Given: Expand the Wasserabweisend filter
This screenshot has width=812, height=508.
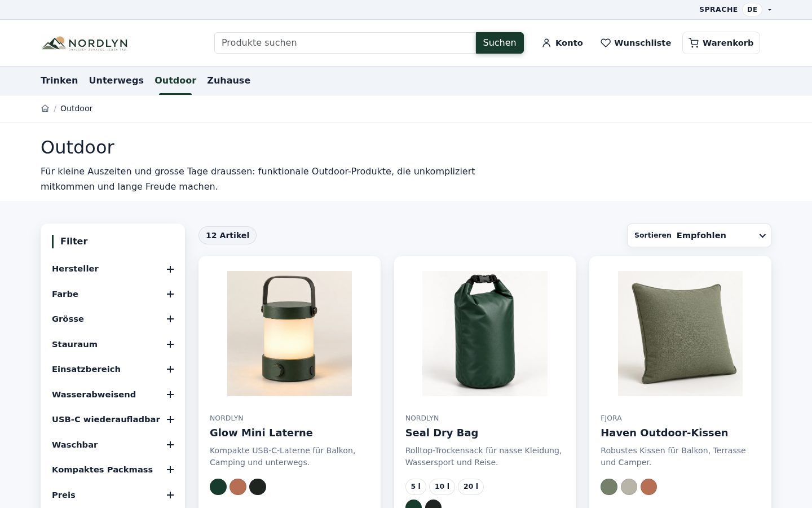Looking at the screenshot, I should tap(113, 395).
